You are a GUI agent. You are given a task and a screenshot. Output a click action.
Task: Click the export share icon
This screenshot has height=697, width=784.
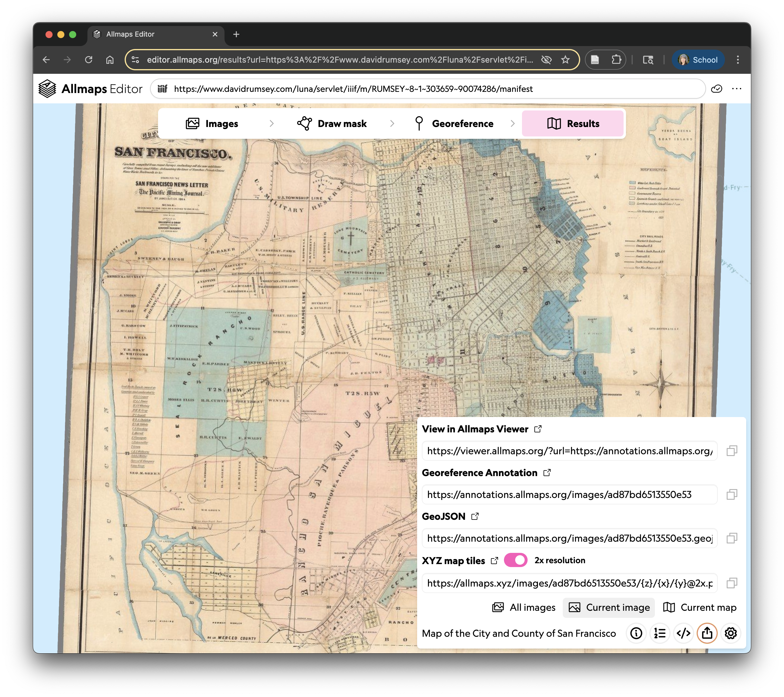coord(707,634)
